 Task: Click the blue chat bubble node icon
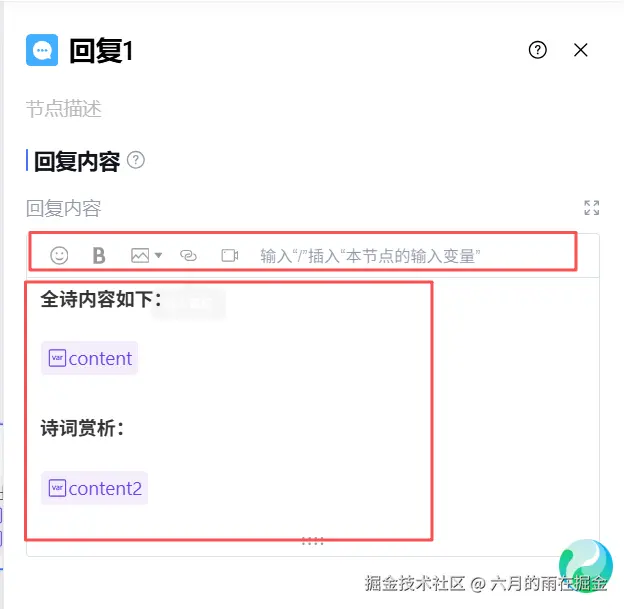coord(42,50)
